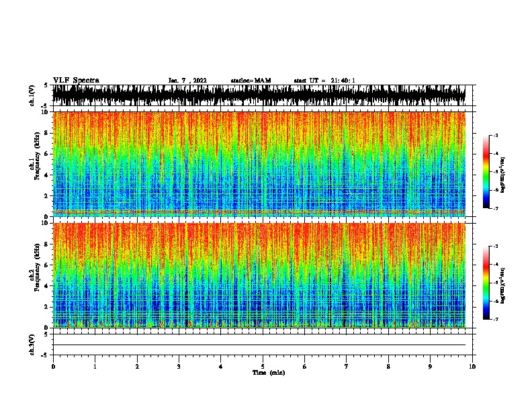Click the log(PSD) label beside the ch.2 color bar
Image resolution: width=532 pixels, height=411 pixels.
click(x=502, y=286)
